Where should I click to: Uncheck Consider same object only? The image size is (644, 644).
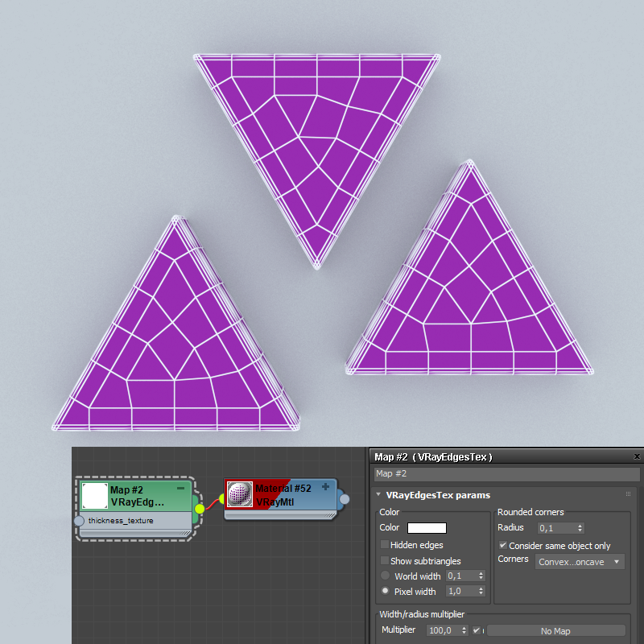point(502,545)
